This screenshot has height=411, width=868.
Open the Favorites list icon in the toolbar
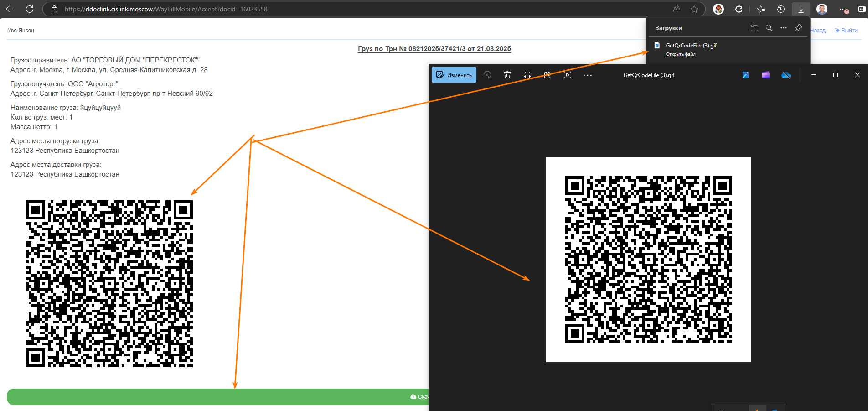761,9
